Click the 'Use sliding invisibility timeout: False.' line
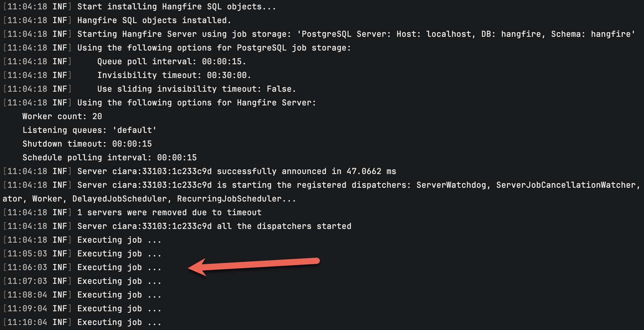Viewport: 644px width, 330px height. [x=196, y=89]
